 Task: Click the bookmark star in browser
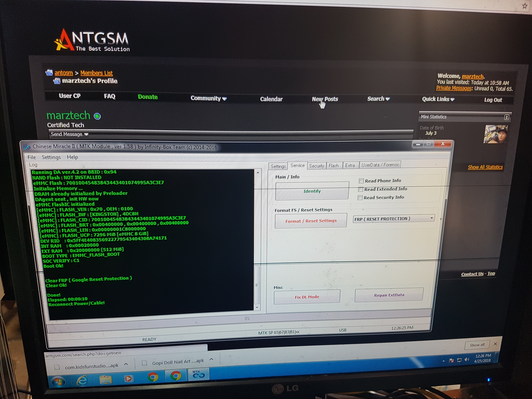coord(524,6)
